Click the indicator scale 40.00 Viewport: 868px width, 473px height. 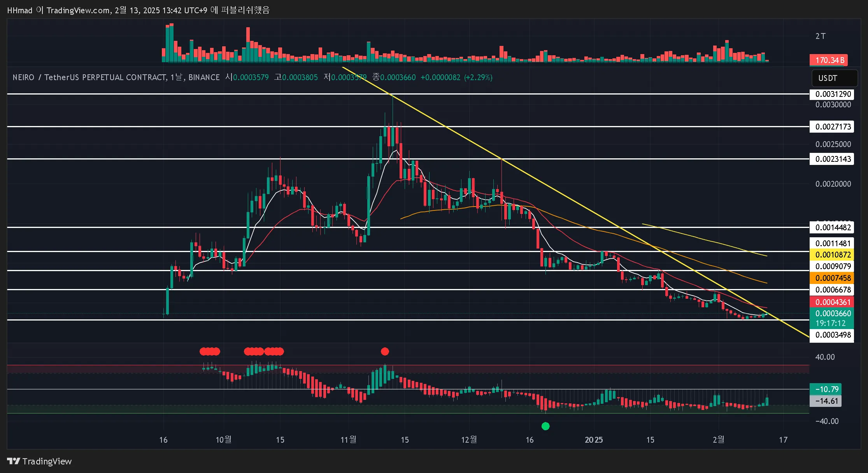click(825, 357)
